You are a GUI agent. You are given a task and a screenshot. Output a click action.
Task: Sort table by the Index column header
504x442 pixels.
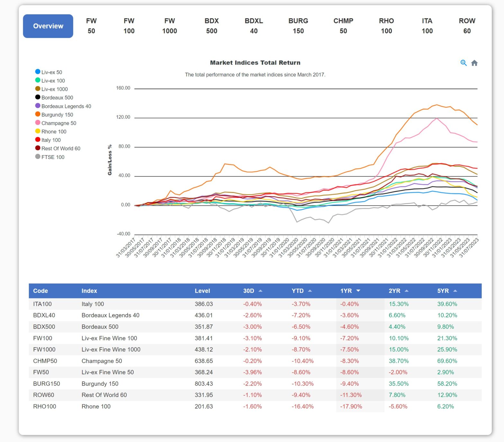click(x=89, y=291)
